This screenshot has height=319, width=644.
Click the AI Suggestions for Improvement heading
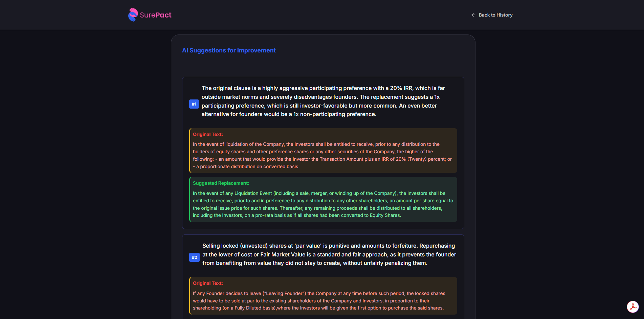(x=228, y=50)
